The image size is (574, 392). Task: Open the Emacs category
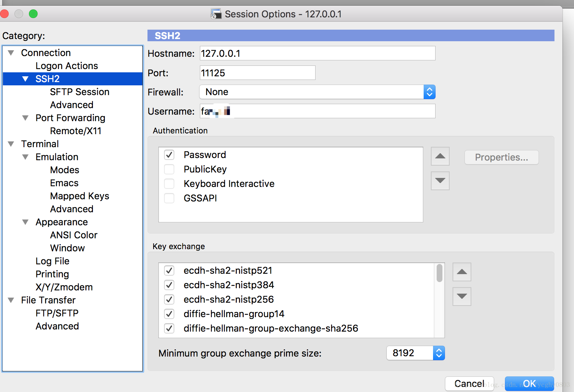coord(64,183)
